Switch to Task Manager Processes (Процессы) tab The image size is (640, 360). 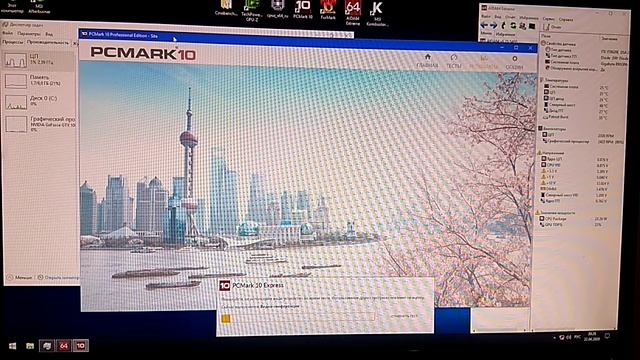[13, 42]
